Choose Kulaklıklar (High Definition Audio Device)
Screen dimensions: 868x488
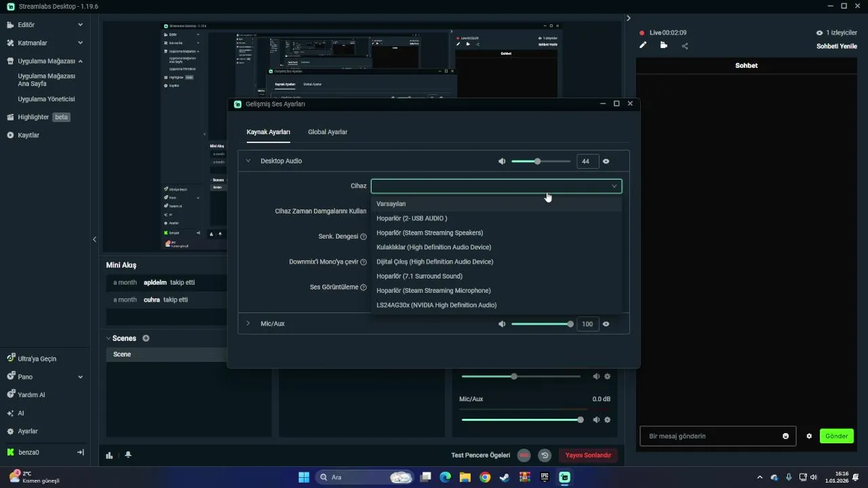pyautogui.click(x=496, y=247)
